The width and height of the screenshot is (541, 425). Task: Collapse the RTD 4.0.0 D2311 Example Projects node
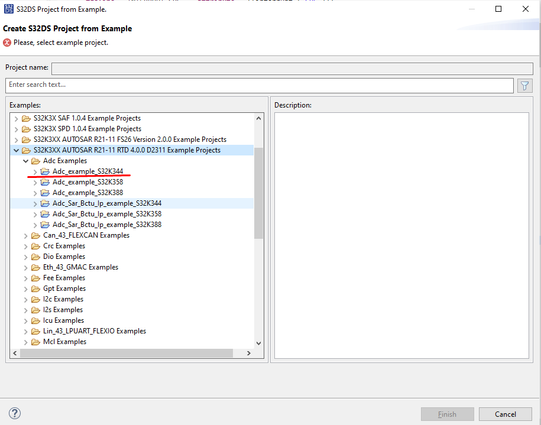tap(16, 150)
